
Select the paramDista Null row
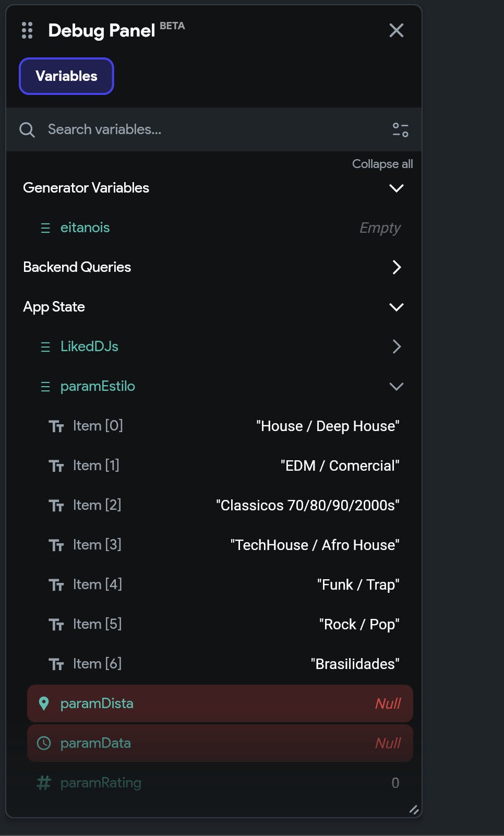(220, 703)
